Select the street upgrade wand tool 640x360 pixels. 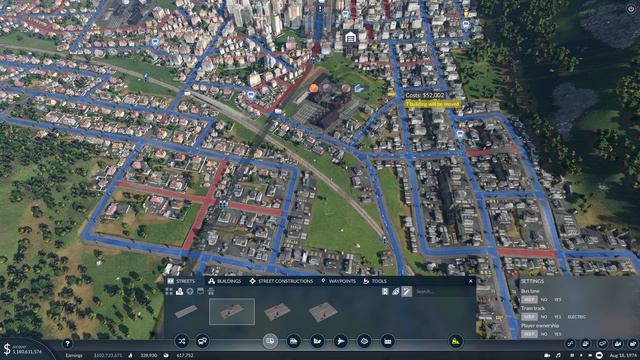pyautogui.click(x=407, y=291)
